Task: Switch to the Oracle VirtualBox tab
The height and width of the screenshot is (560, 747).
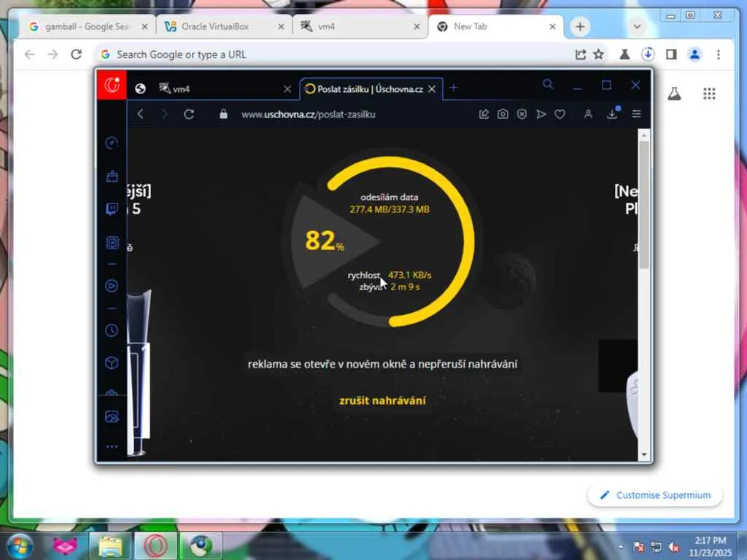Action: coord(224,27)
